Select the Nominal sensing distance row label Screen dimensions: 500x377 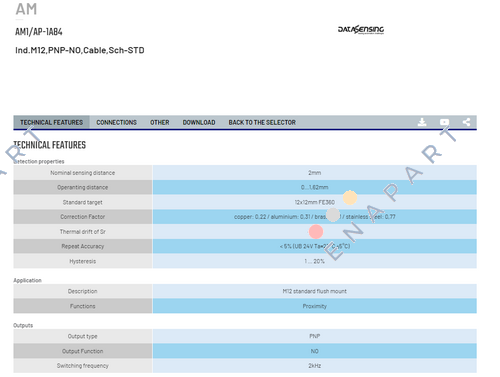click(x=83, y=173)
